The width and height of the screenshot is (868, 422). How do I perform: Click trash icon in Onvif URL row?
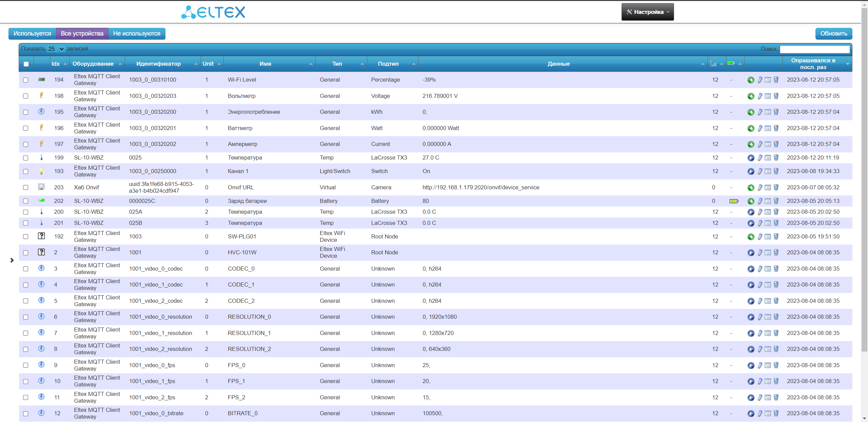point(776,188)
